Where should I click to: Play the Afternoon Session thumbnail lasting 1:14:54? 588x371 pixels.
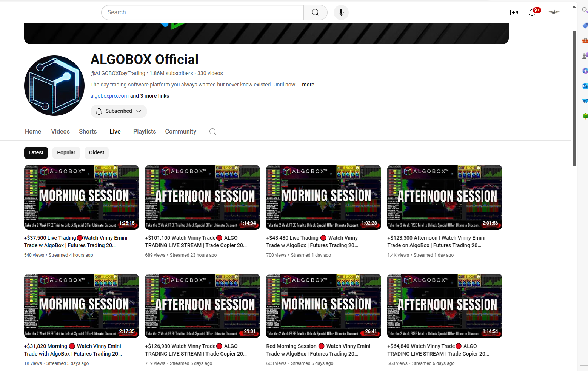tap(445, 306)
